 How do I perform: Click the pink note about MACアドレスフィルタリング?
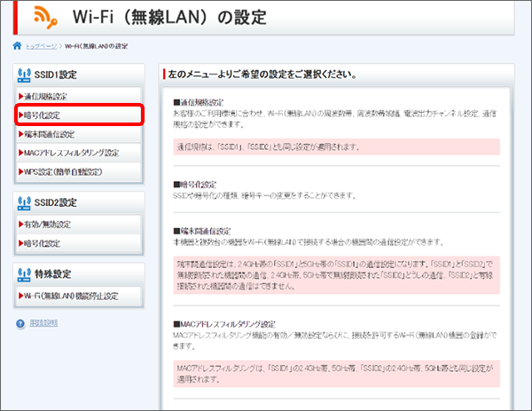(x=337, y=374)
